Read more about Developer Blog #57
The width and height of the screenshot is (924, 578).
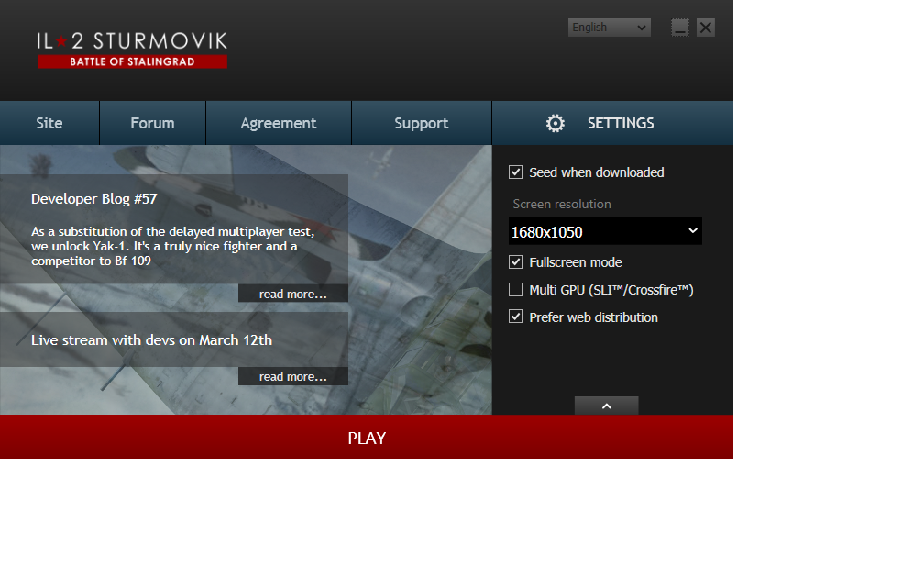tap(293, 294)
